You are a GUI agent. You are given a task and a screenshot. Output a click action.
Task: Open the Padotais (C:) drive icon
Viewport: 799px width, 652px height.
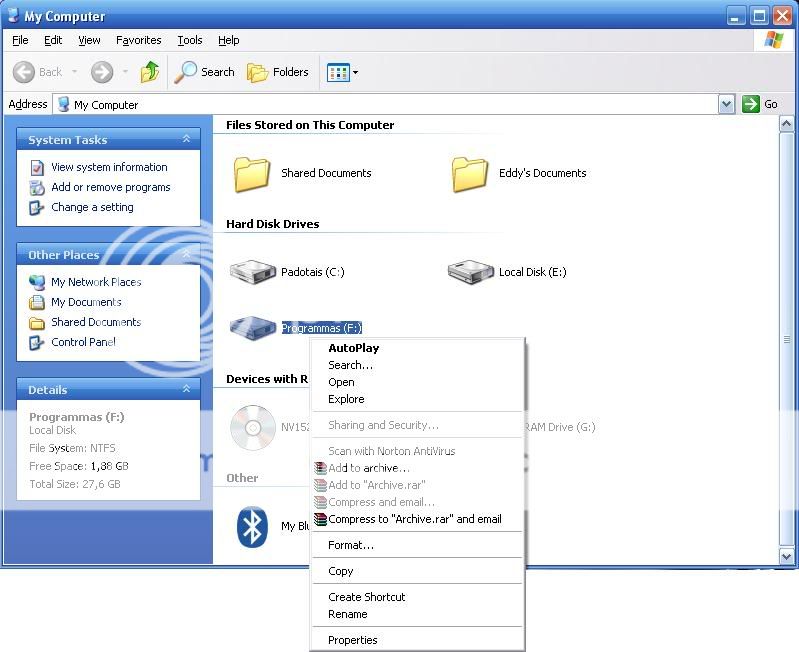(x=252, y=271)
